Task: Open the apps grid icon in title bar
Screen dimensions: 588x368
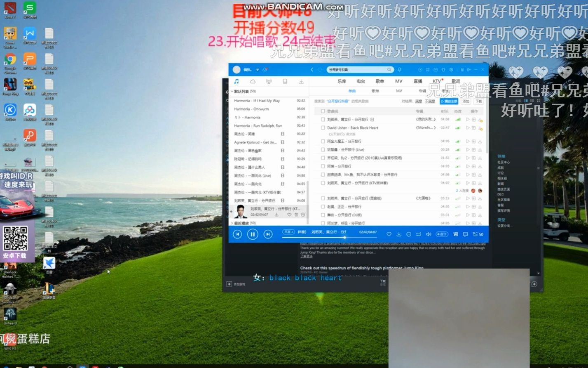Action: [428, 69]
